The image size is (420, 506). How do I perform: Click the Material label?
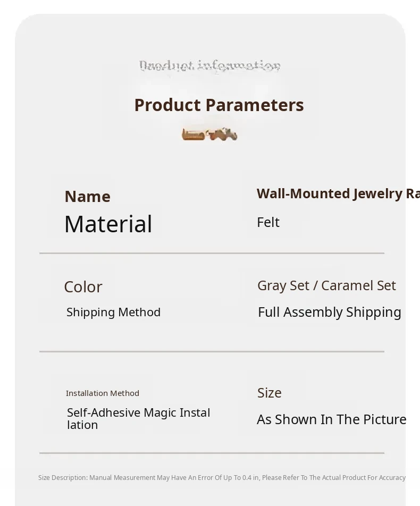point(108,224)
